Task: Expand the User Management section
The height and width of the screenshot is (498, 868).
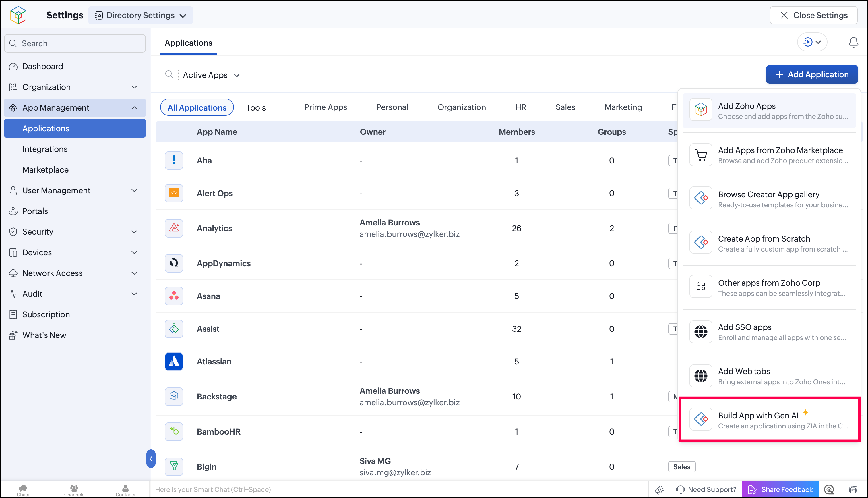Action: (x=75, y=190)
